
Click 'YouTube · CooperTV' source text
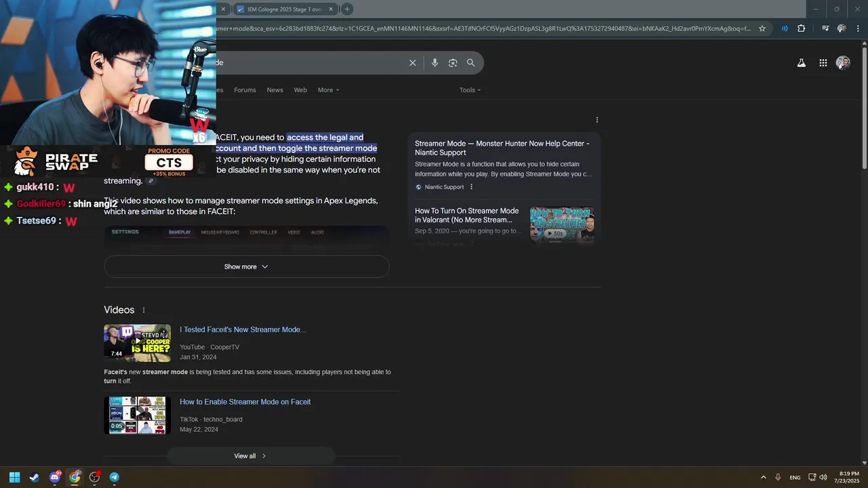[210, 347]
